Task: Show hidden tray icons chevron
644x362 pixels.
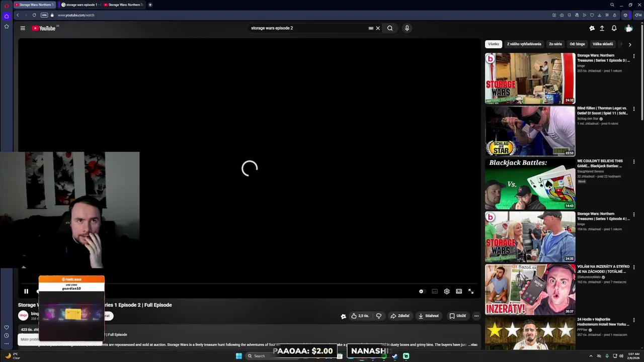Action: 591,356
